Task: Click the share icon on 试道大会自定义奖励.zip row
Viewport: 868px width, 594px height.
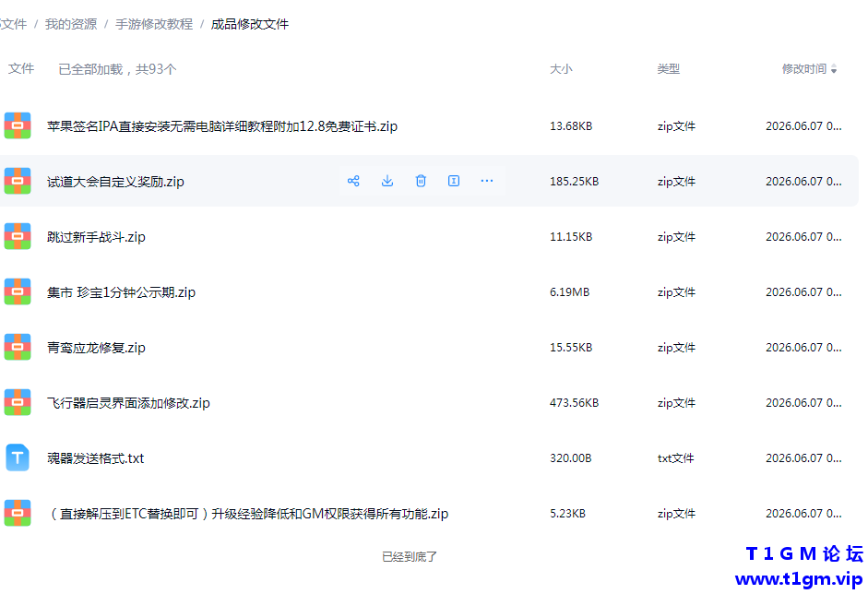Action: click(353, 181)
